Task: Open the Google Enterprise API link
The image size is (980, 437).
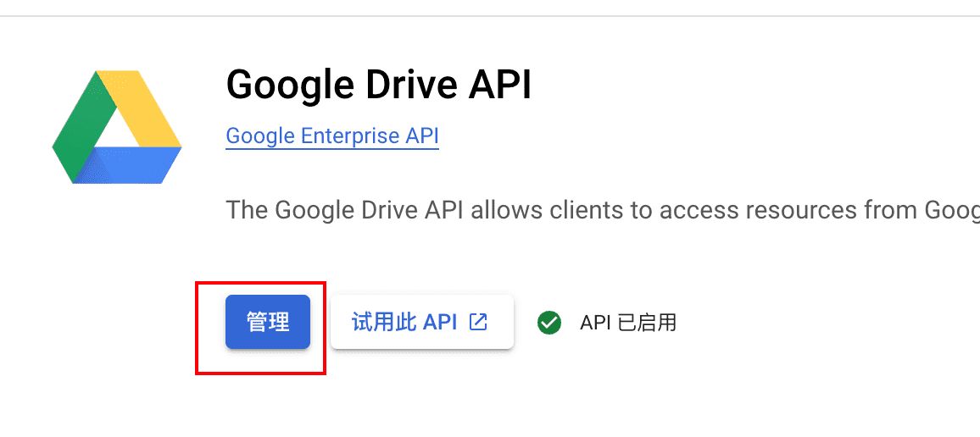Action: coord(332,136)
